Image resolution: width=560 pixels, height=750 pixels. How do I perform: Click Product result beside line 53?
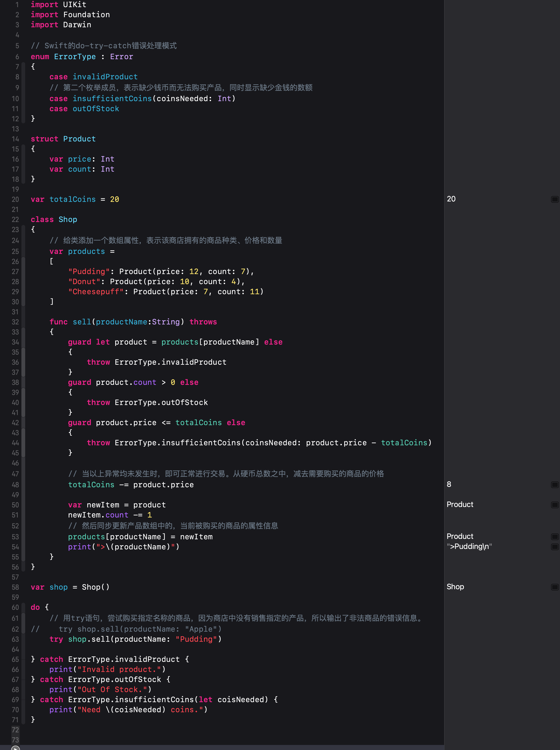pos(460,536)
